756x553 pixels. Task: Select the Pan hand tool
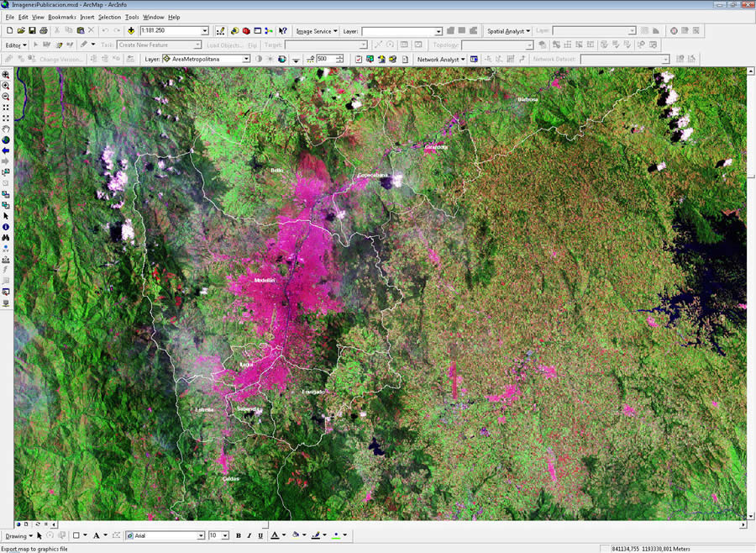coord(6,129)
